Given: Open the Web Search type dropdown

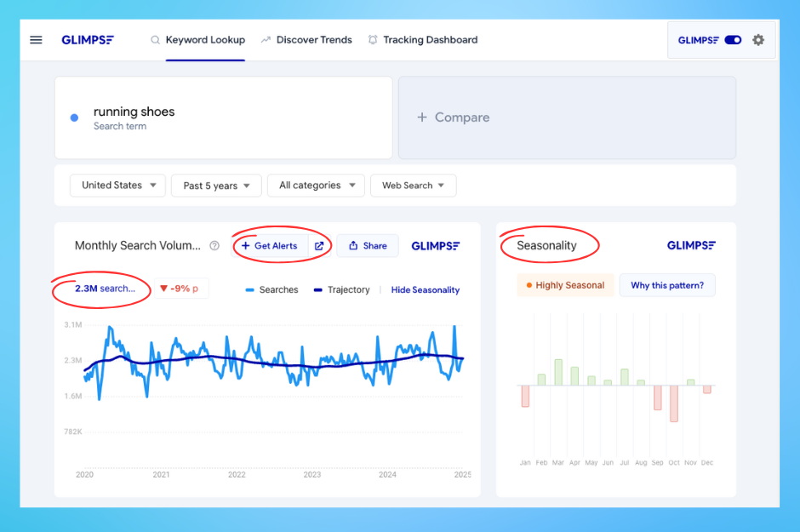Looking at the screenshot, I should tap(413, 185).
